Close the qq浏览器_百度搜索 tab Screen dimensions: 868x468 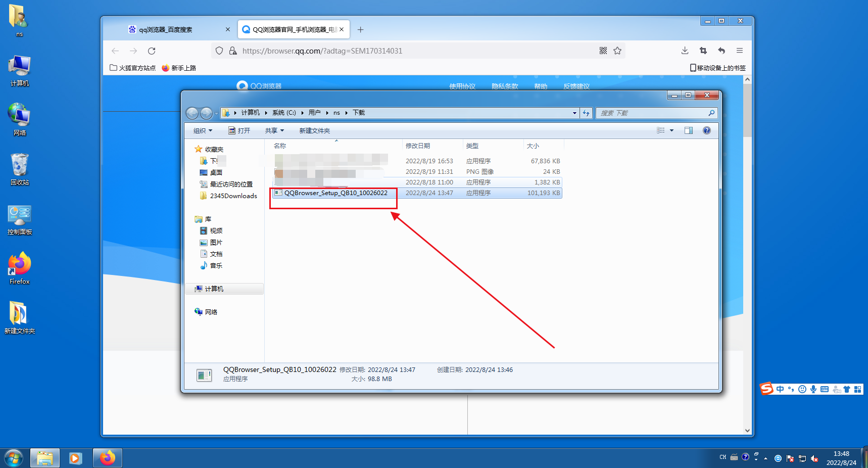pyautogui.click(x=228, y=30)
